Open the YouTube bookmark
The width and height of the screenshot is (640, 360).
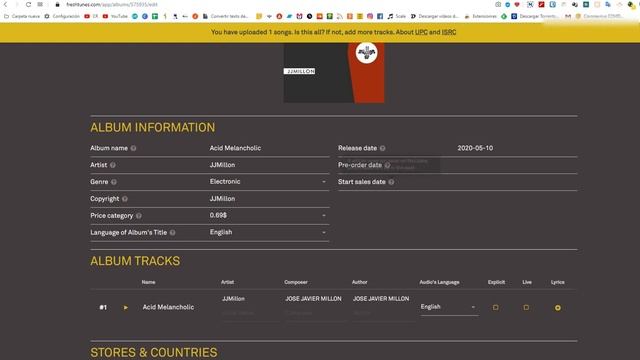tap(115, 16)
